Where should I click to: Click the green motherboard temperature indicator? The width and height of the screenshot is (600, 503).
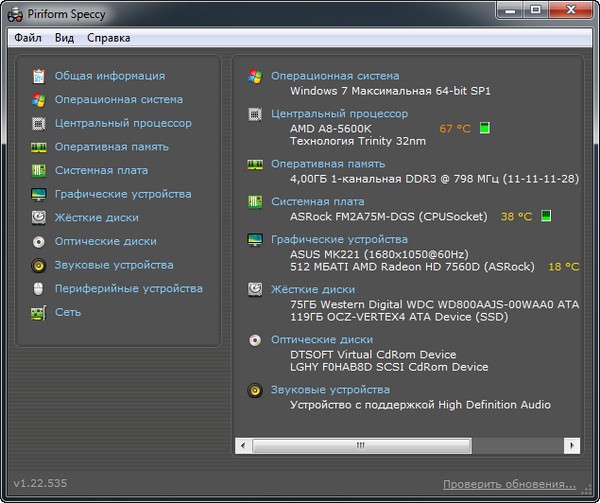pyautogui.click(x=546, y=216)
